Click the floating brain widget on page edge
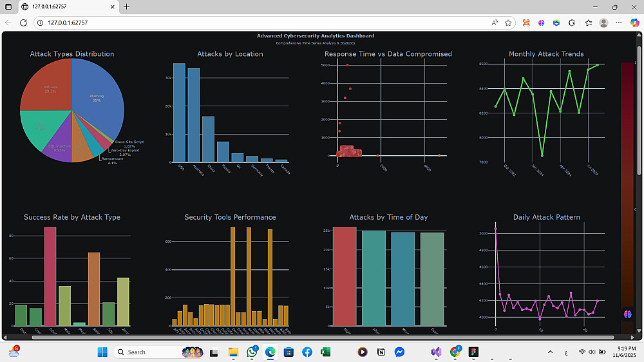 [x=627, y=314]
